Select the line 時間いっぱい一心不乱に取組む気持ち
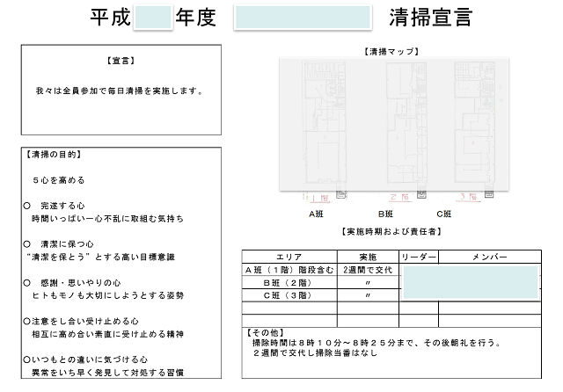This screenshot has width=563, height=392. 107,219
